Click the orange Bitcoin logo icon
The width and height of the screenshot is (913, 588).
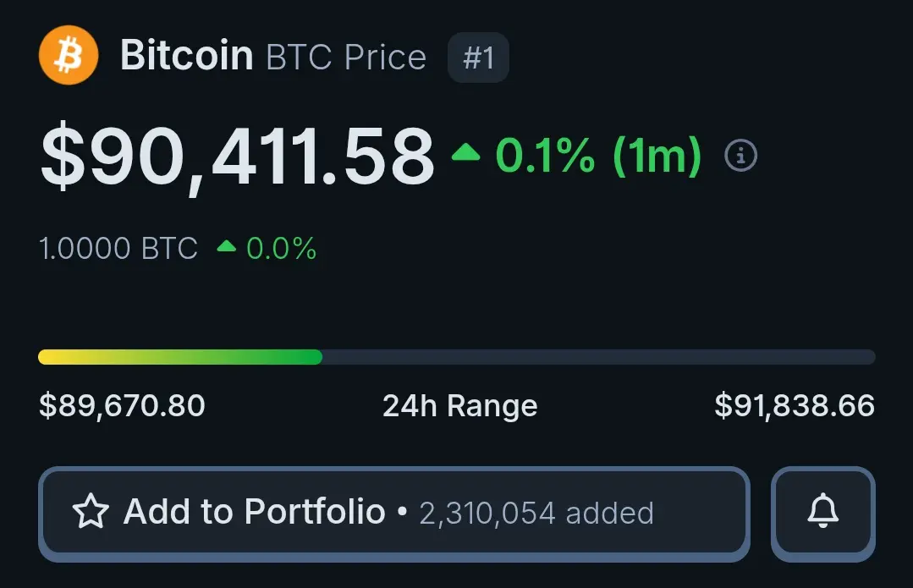[x=69, y=56]
